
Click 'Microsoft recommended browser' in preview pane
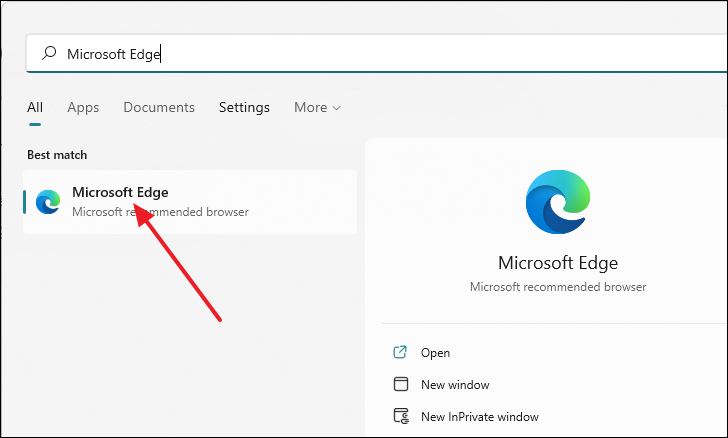tap(558, 287)
